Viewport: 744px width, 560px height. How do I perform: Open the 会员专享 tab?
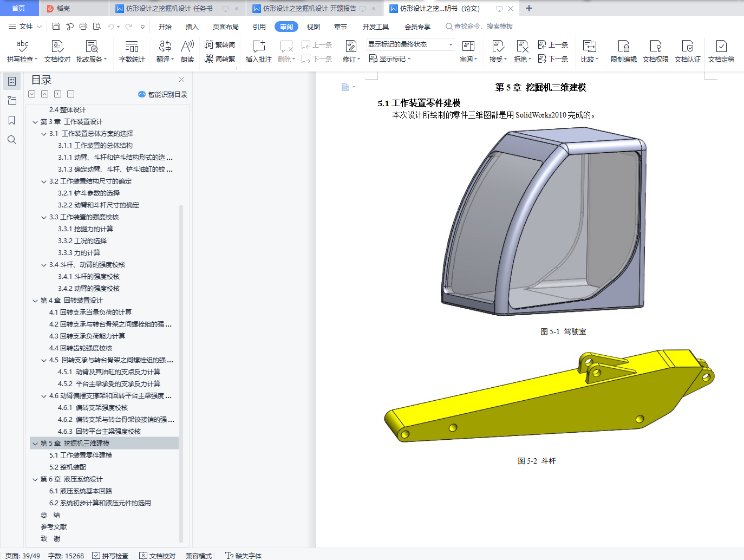[x=417, y=27]
